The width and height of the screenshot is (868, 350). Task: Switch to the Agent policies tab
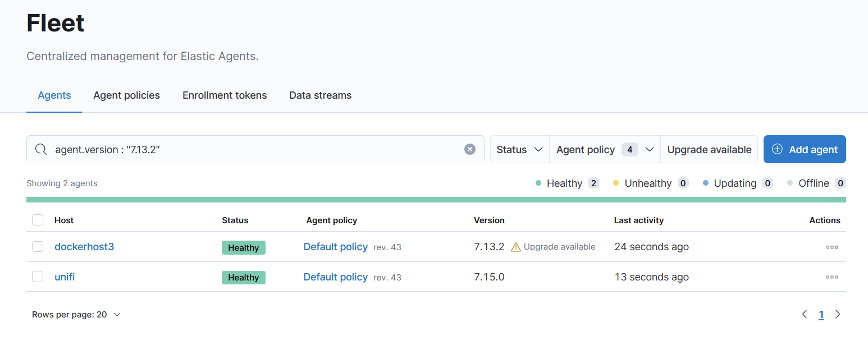[126, 95]
